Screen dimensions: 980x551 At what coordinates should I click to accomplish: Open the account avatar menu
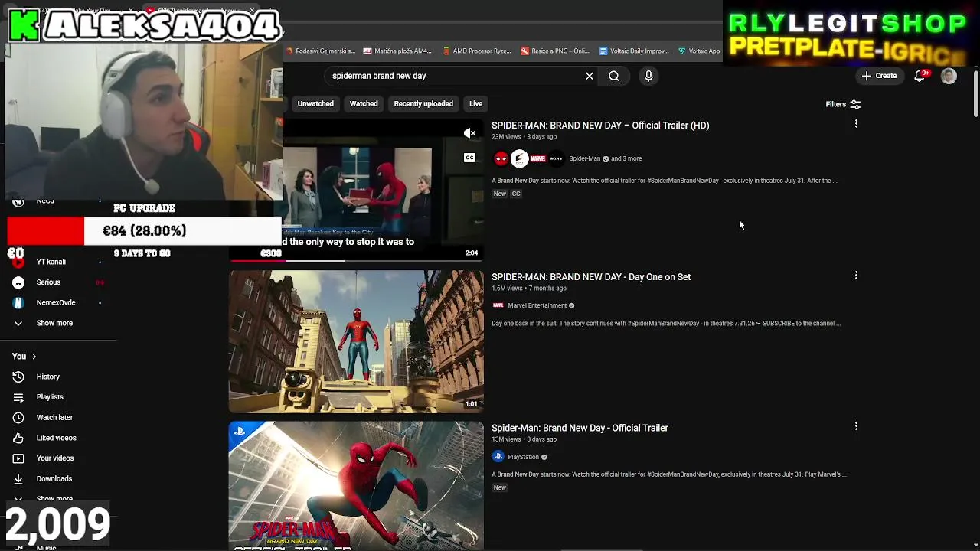tap(949, 76)
